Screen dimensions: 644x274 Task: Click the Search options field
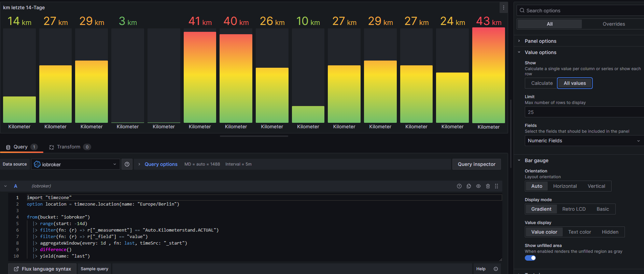580,11
